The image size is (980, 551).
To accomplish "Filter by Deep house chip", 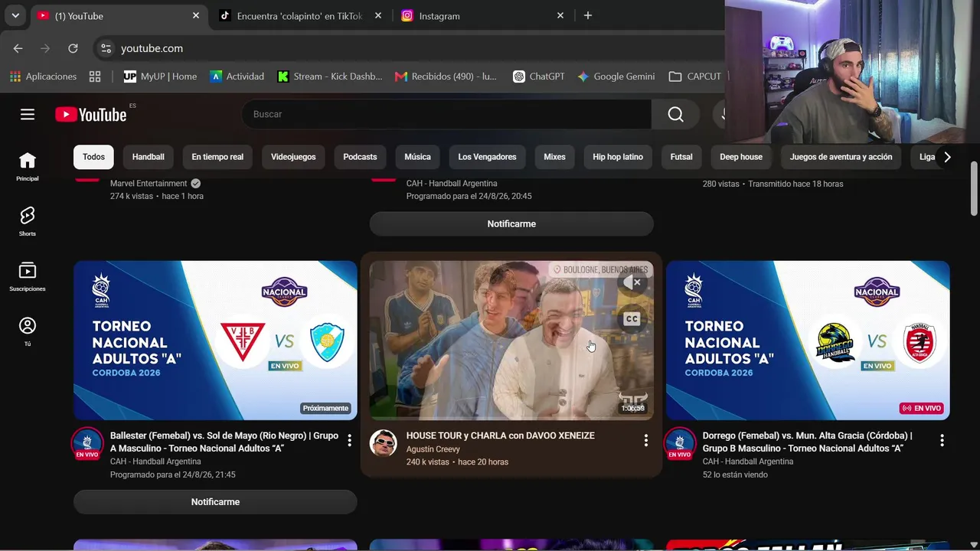I will 741,157.
